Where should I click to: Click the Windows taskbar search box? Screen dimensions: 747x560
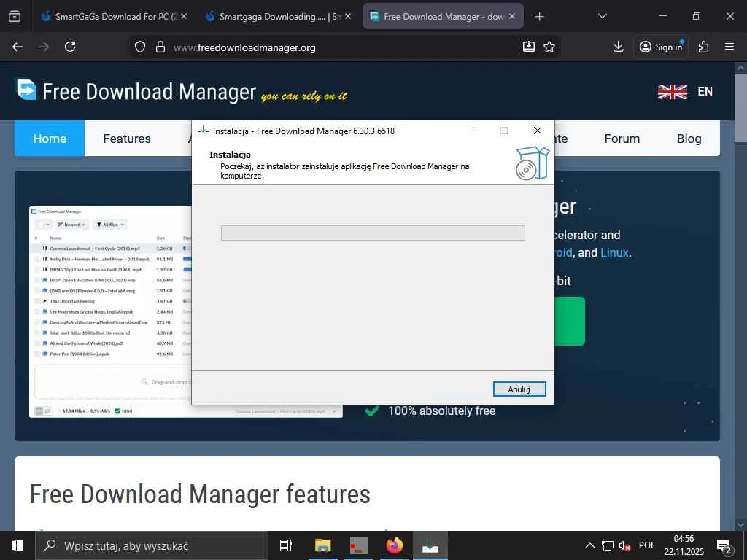(152, 545)
